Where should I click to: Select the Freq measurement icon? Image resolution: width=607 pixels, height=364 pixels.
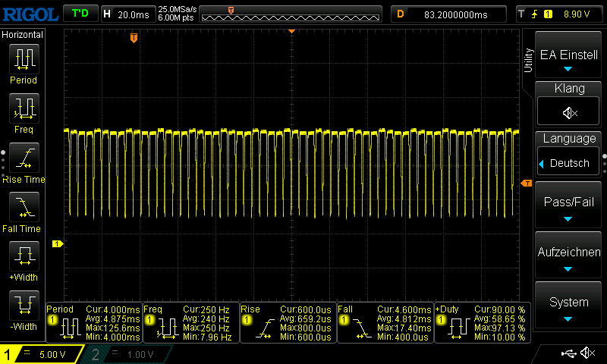[24, 107]
